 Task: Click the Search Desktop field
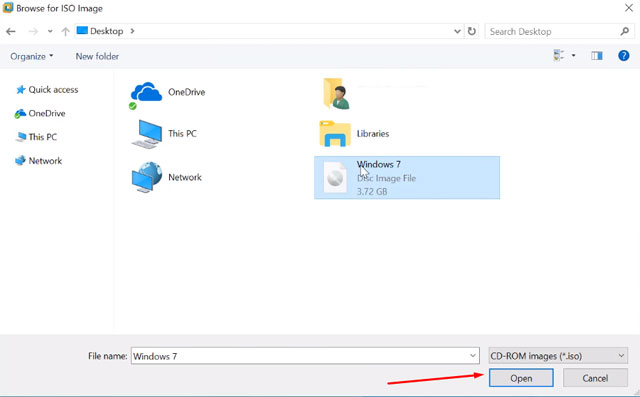[x=560, y=31]
